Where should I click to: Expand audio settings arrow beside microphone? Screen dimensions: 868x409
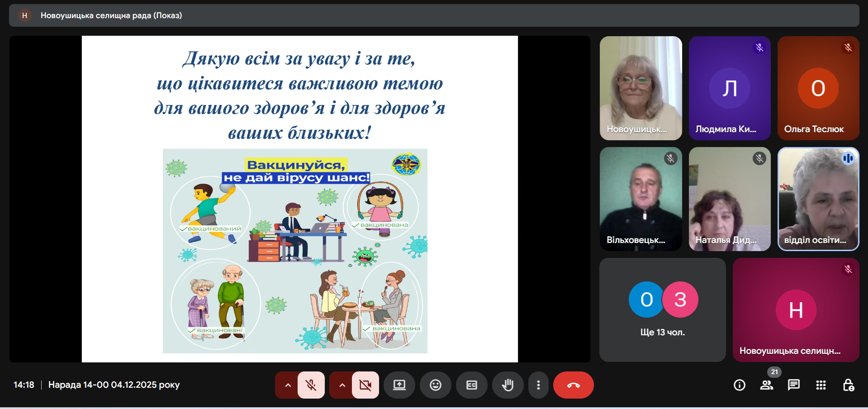point(288,385)
